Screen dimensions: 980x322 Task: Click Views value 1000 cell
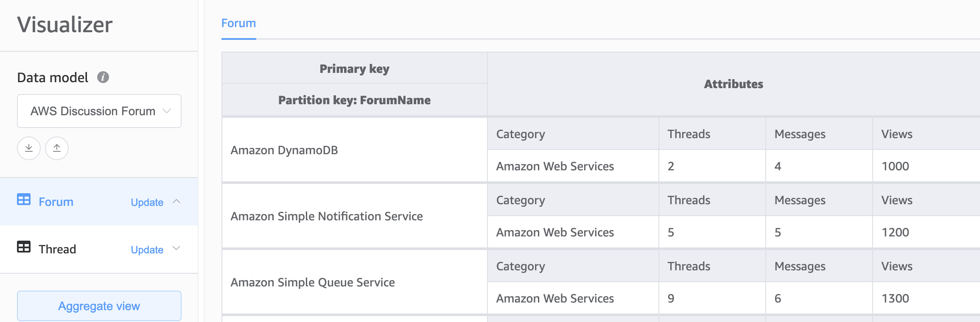(x=895, y=167)
